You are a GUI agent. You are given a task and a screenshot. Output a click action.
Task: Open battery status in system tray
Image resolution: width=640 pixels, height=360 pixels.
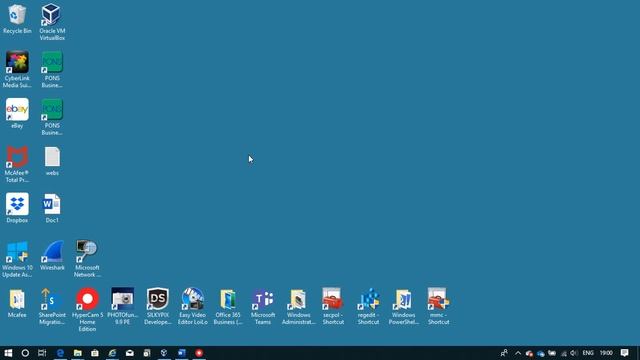(x=552, y=353)
